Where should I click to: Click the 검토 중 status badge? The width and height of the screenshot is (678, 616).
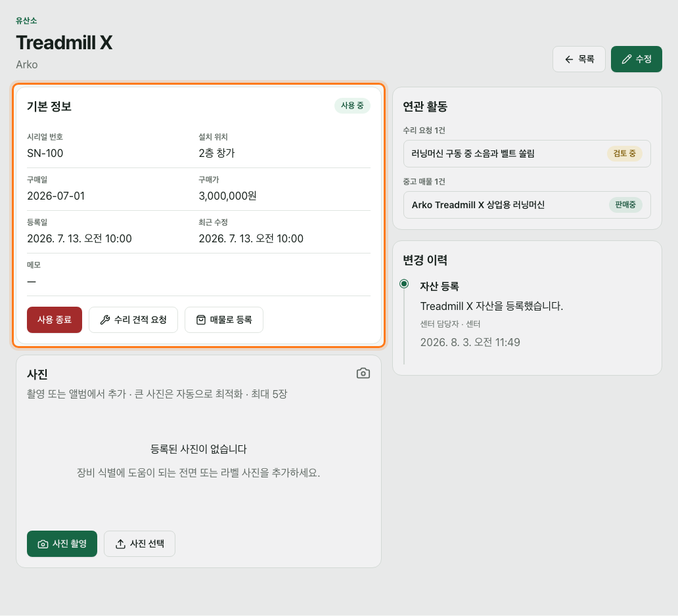coord(624,154)
